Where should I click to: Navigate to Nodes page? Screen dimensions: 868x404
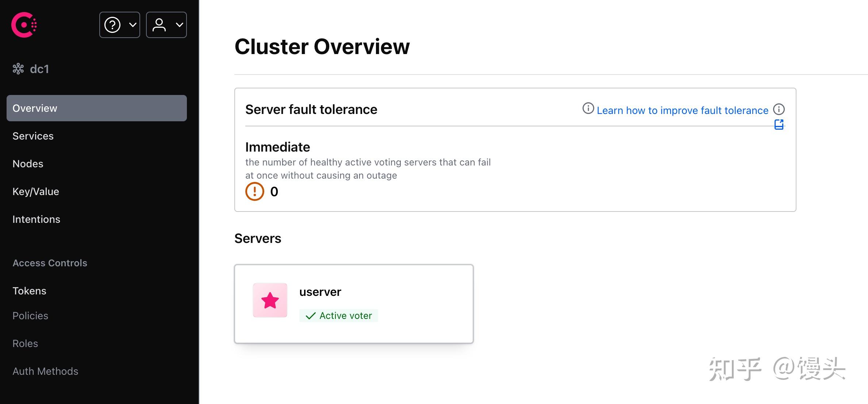click(x=28, y=164)
